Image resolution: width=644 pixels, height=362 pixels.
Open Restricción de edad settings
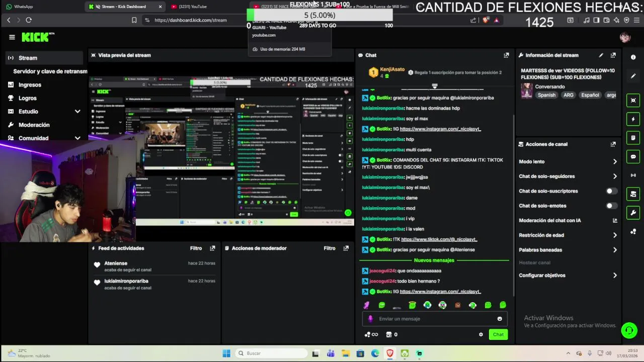click(x=568, y=235)
